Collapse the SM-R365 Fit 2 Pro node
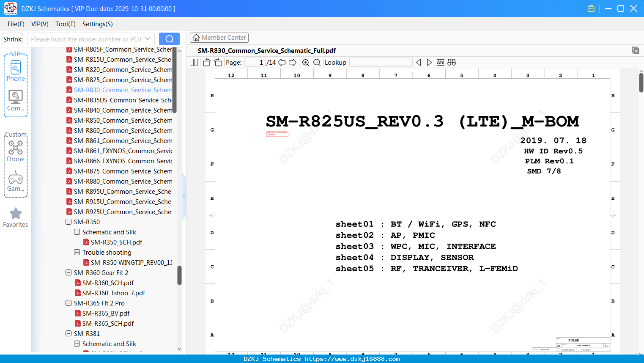 point(69,303)
